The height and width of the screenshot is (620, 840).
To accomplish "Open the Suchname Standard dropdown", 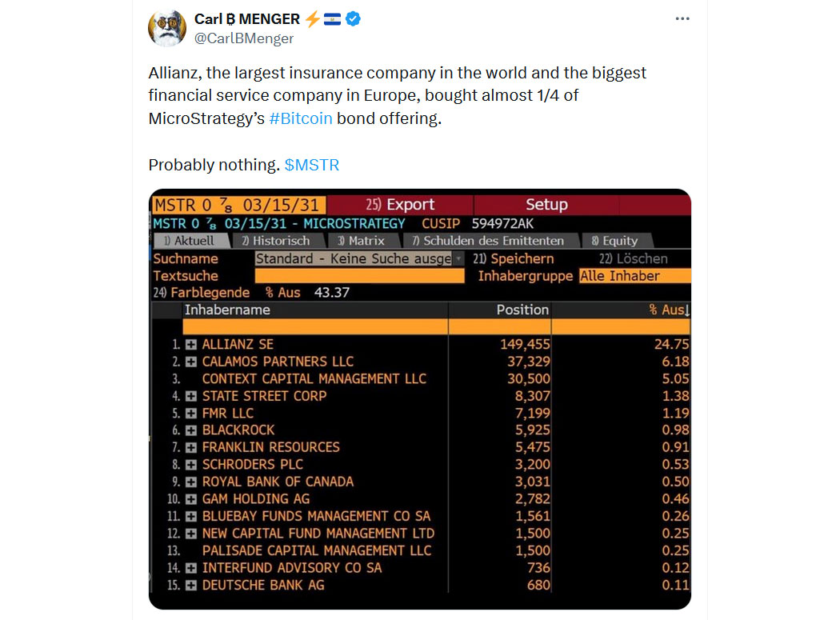I will 359,259.
